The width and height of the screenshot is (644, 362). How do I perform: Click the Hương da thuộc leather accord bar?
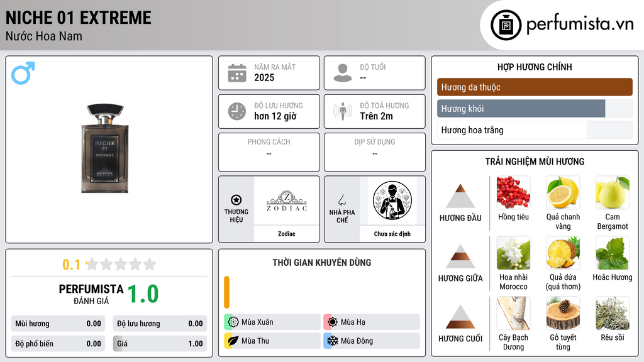(x=535, y=87)
